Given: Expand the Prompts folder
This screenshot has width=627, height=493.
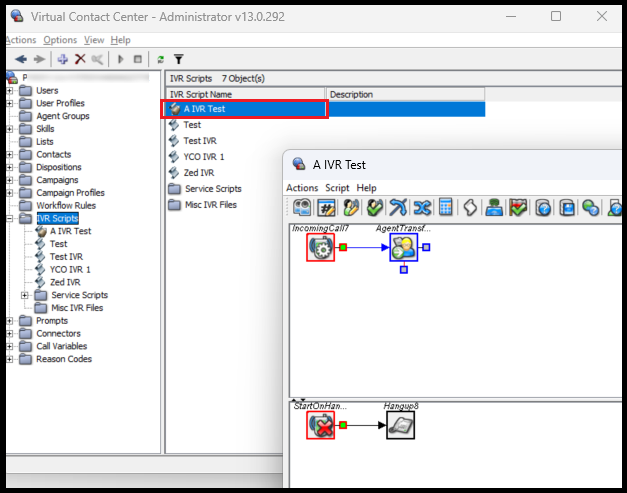Looking at the screenshot, I should tap(10, 321).
